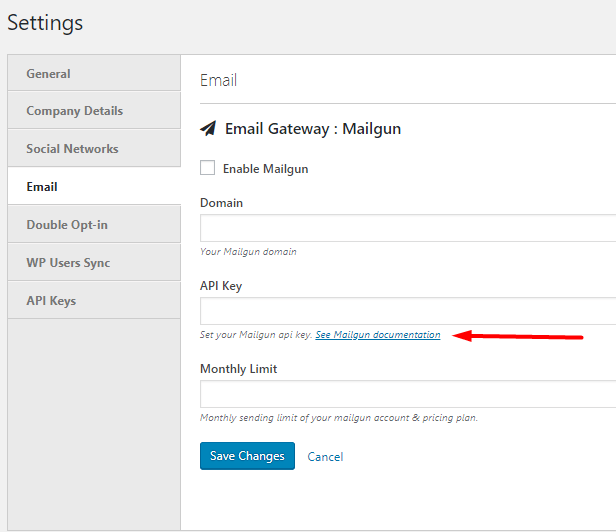
Task: Click the Monthly Limit field label
Action: (x=238, y=369)
